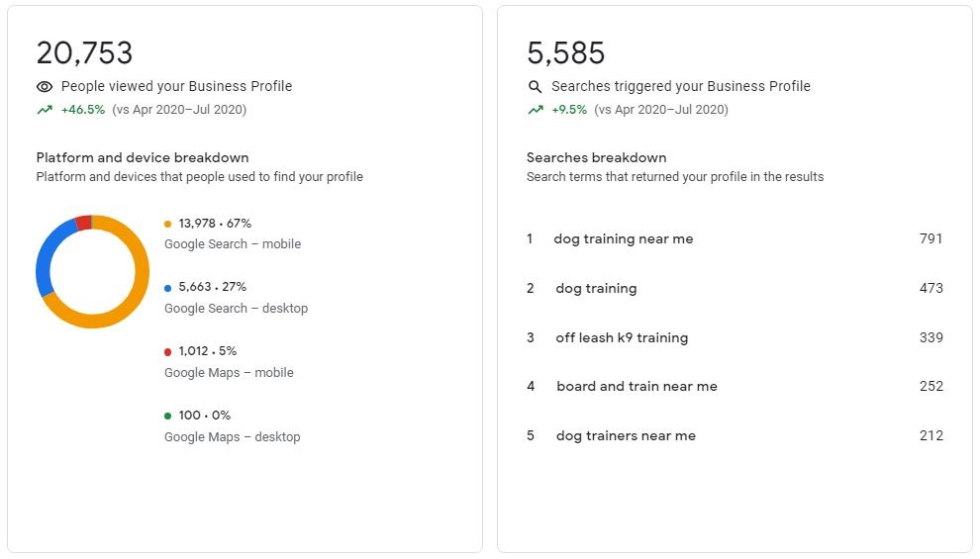Click the 'dog training' second search term
Viewport: 980px width, 559px height.
point(595,288)
